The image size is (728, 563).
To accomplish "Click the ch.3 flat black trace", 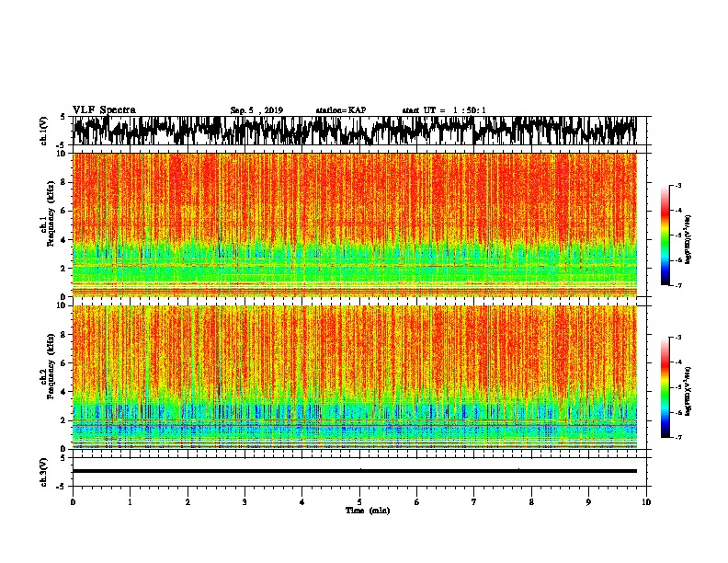I will tap(355, 471).
